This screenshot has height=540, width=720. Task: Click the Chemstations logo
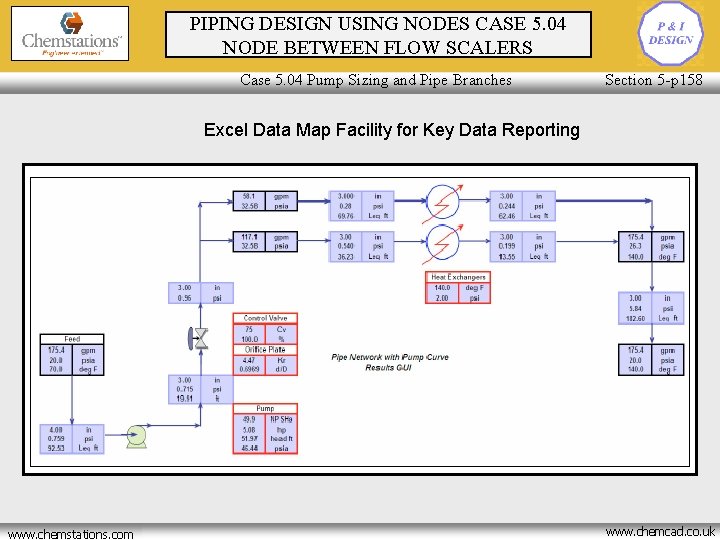point(70,34)
